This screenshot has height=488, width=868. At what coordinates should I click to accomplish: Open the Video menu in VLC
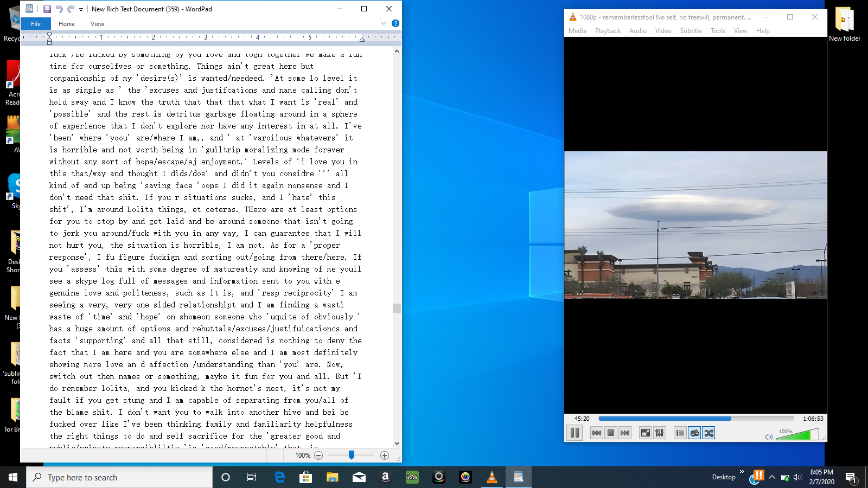tap(663, 31)
